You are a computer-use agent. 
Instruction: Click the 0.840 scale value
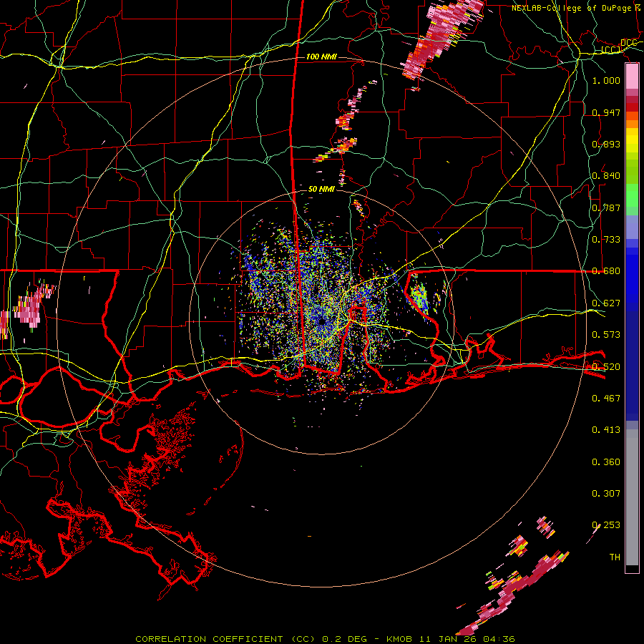point(606,176)
